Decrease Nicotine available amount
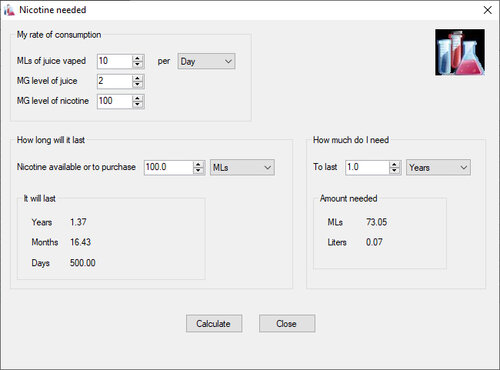This screenshot has width=500, height=370. click(x=198, y=171)
